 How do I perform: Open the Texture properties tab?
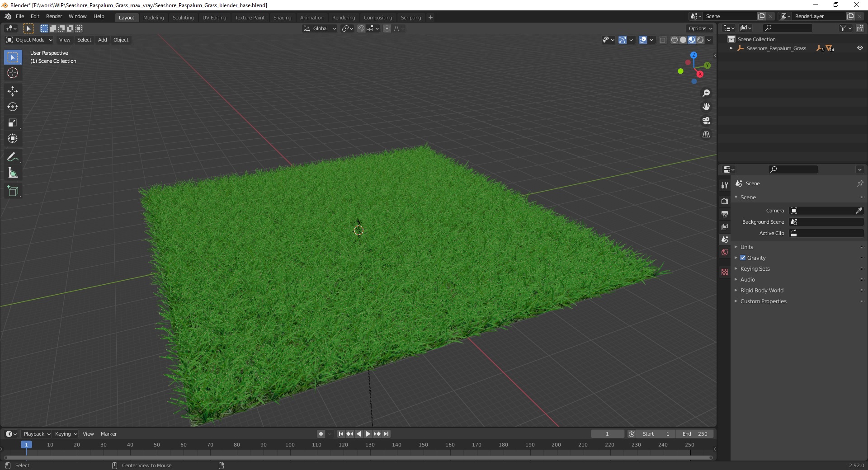click(725, 272)
